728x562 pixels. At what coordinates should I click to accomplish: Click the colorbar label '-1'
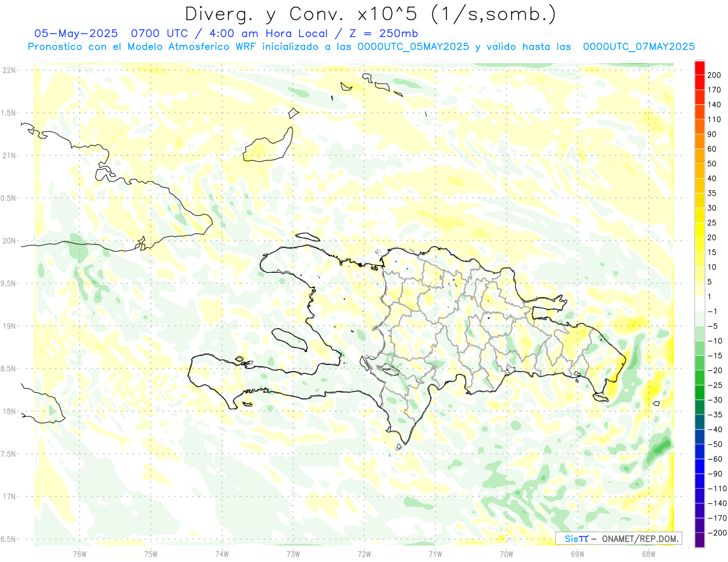(x=713, y=312)
